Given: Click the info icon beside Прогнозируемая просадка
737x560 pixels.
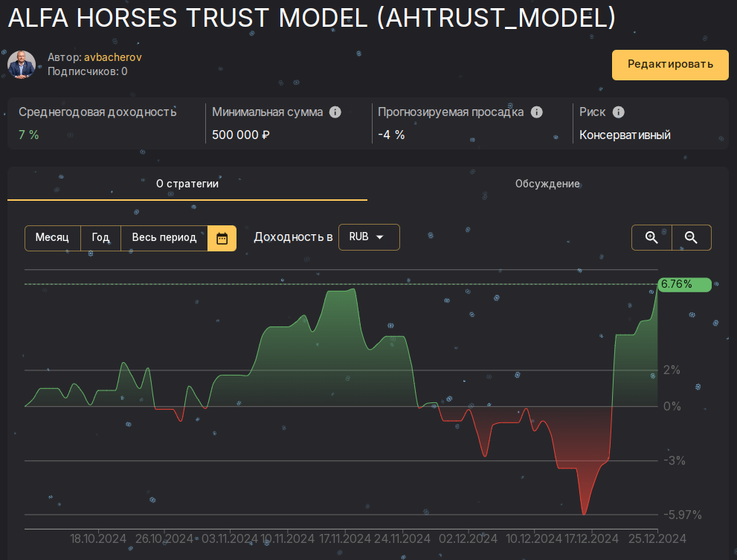Looking at the screenshot, I should (x=537, y=112).
